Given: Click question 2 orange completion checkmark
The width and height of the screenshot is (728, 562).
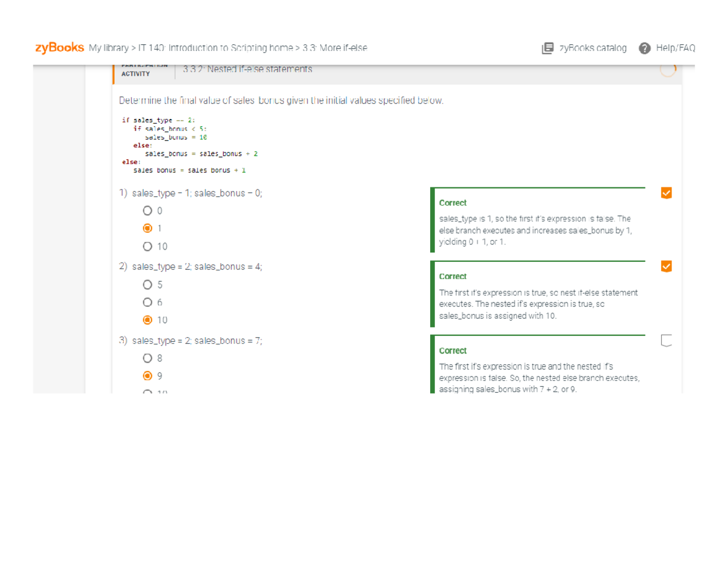Looking at the screenshot, I should 666,266.
